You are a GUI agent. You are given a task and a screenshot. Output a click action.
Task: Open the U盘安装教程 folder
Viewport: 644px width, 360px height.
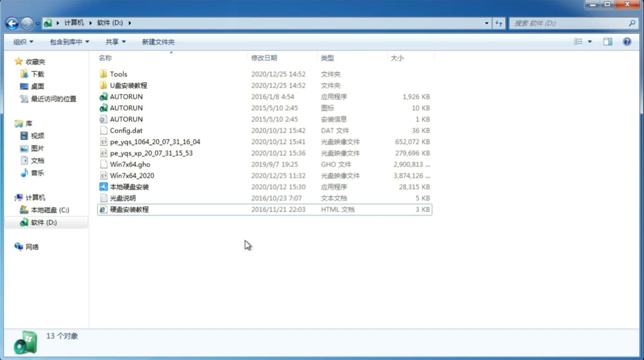pos(129,85)
